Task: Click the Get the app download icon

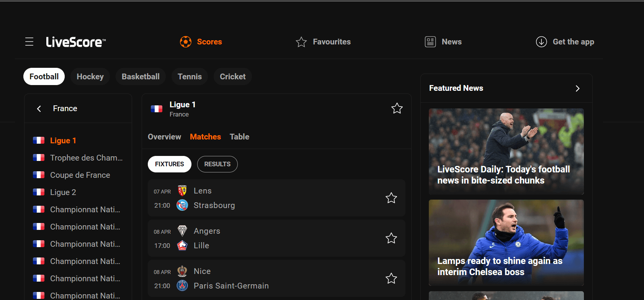Action: click(x=541, y=42)
